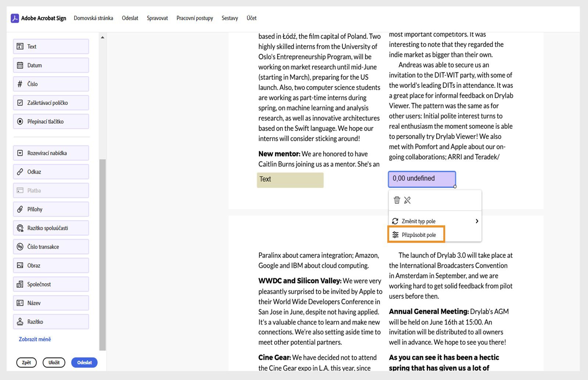Image resolution: width=588 pixels, height=380 pixels.
Task: Click the Přizpůsobit pole sliders icon
Action: click(395, 235)
